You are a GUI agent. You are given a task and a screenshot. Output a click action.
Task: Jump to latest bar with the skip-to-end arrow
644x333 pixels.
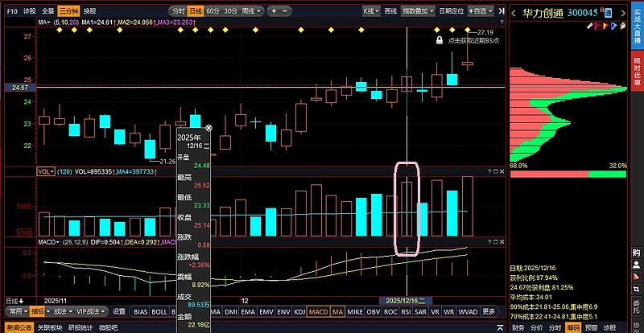501,11
